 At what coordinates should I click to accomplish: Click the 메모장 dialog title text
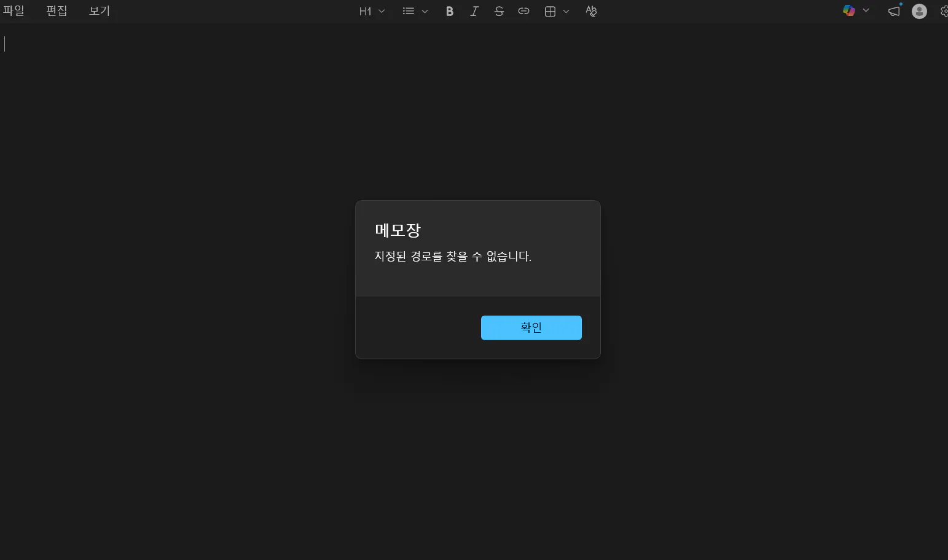pos(398,230)
